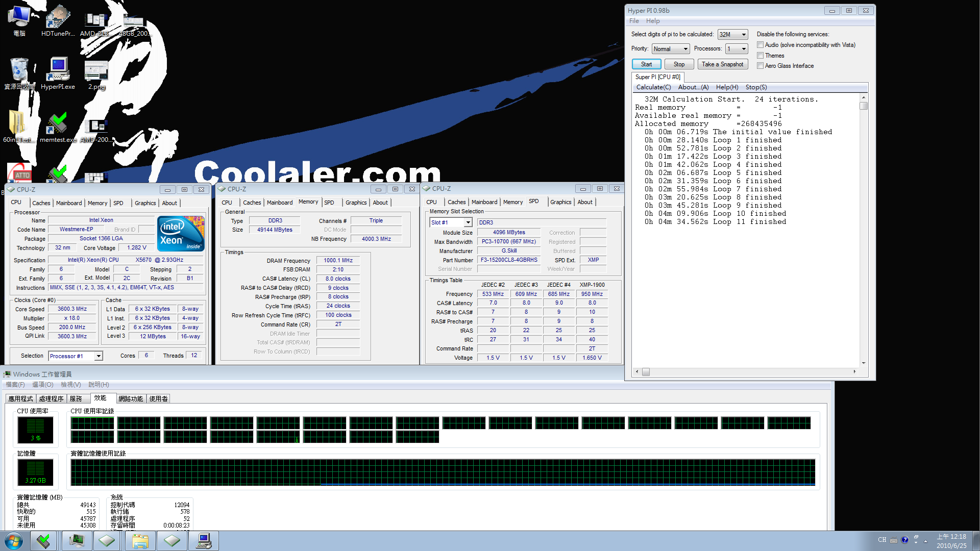Enable the Audio service checkbox
The width and height of the screenshot is (980, 551).
tap(761, 45)
